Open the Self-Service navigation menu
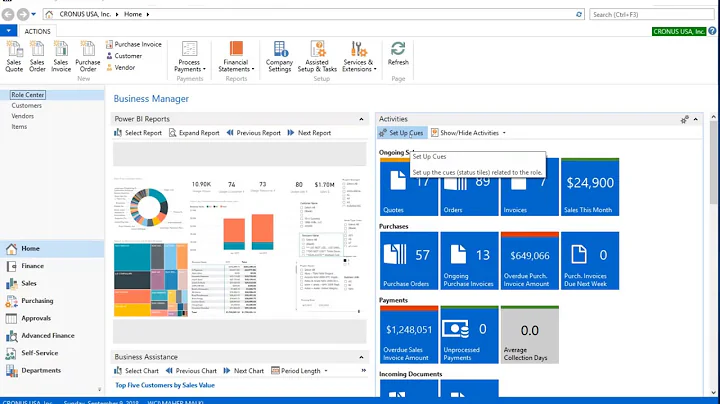 point(52,353)
